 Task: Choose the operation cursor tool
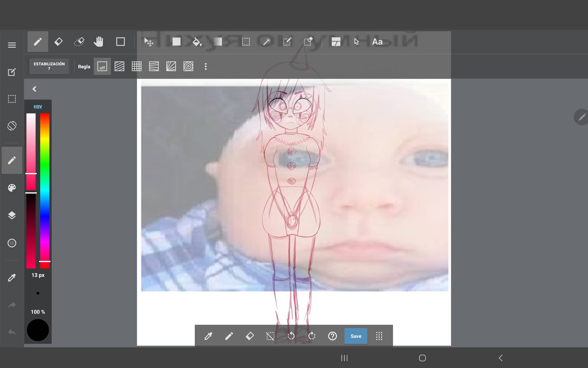click(356, 42)
